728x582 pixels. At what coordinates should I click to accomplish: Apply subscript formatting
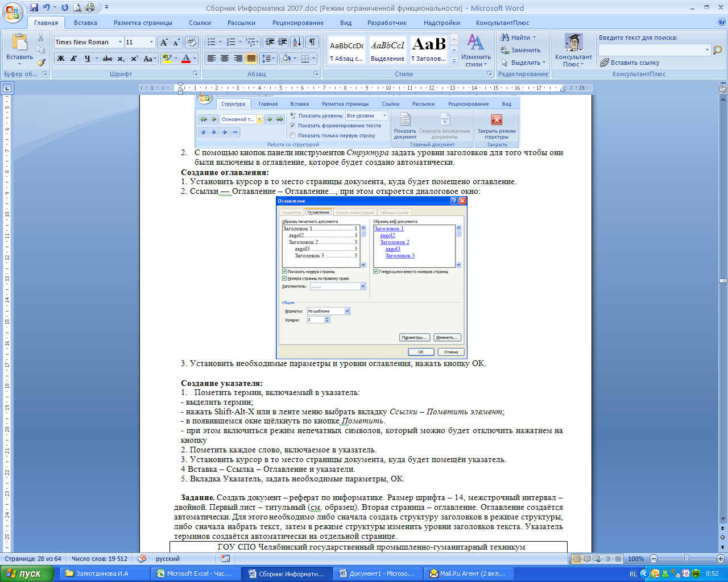[121, 59]
